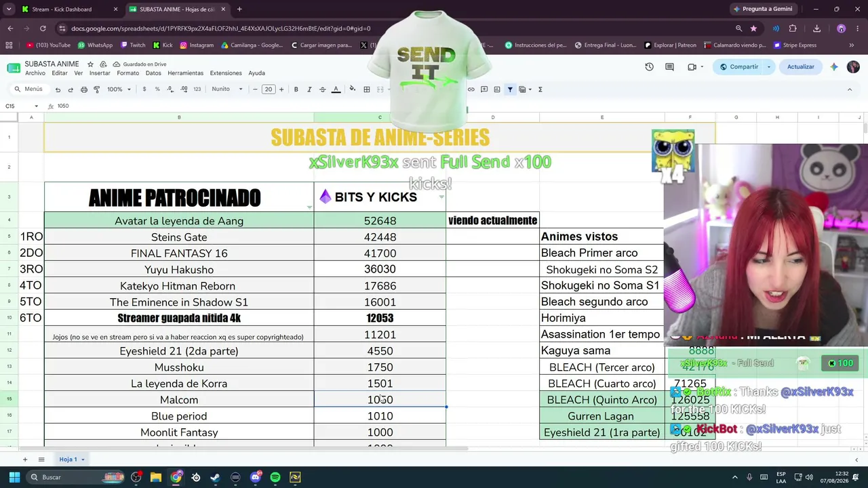The width and height of the screenshot is (868, 488).
Task: Open filter dropdown on ANIME PATROCINADO header
Action: coord(309,208)
